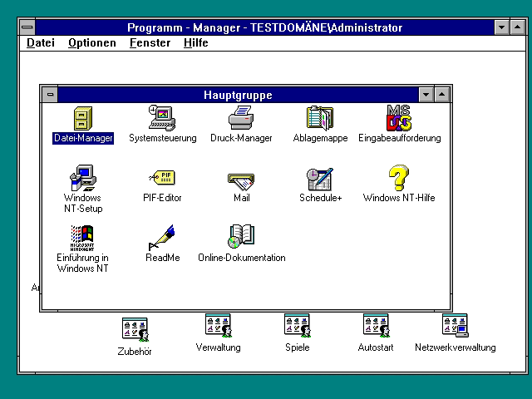Select the Autostart program group icon
Screen dimensions: 532x399
[376, 326]
